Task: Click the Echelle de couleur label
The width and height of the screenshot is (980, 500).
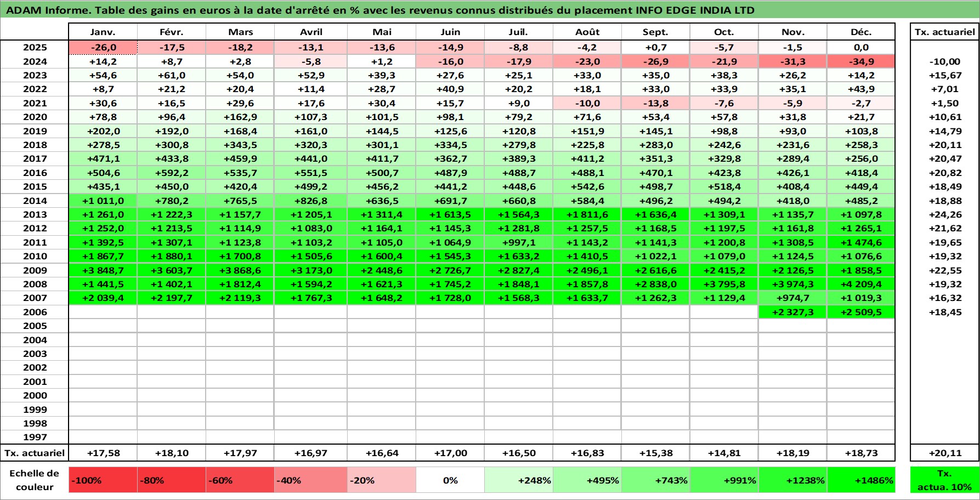Action: tap(35, 480)
